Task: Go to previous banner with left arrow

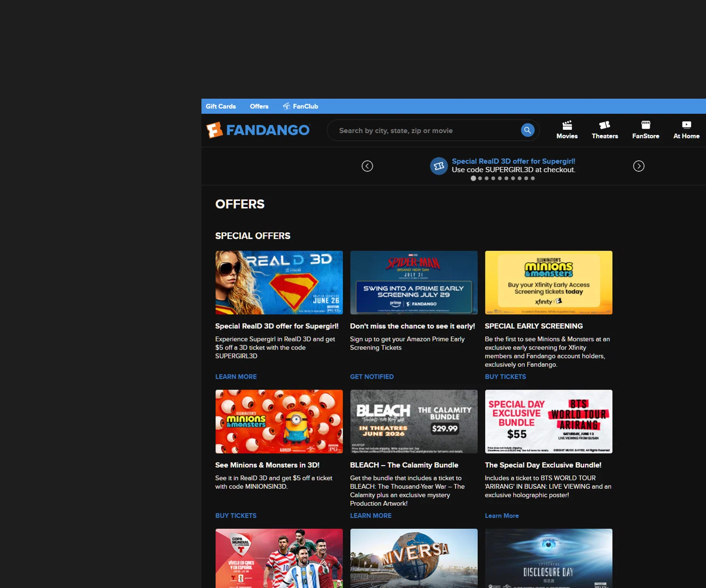Action: [x=368, y=166]
